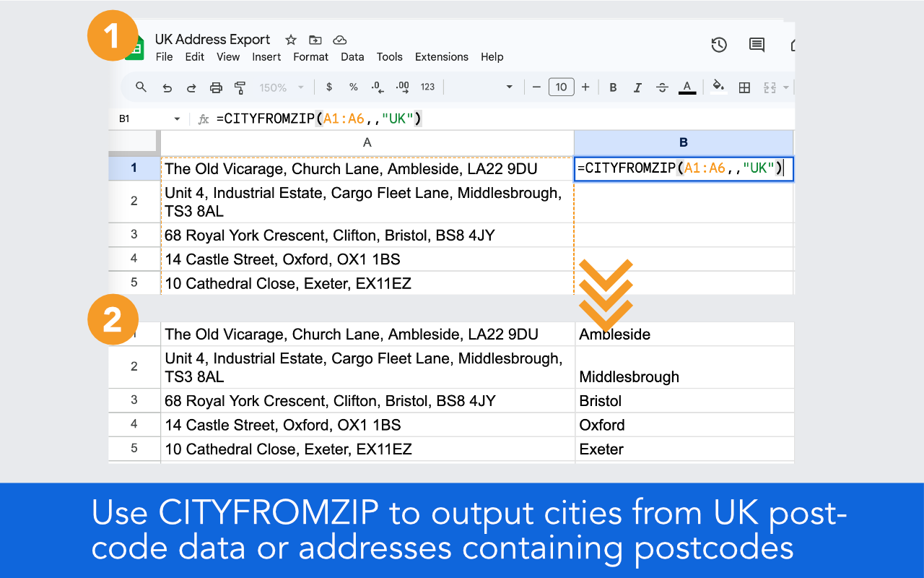
Task: Toggle strikethrough formatting
Action: [662, 87]
